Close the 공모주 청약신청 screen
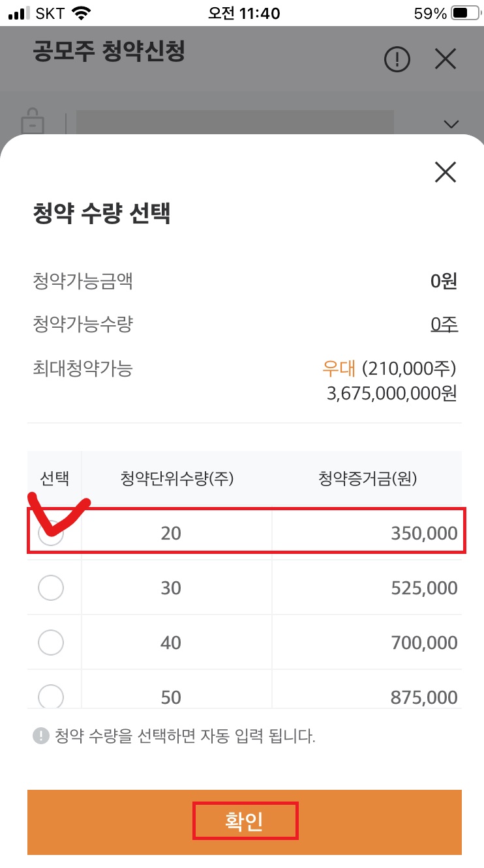The image size is (484, 868). [x=446, y=59]
